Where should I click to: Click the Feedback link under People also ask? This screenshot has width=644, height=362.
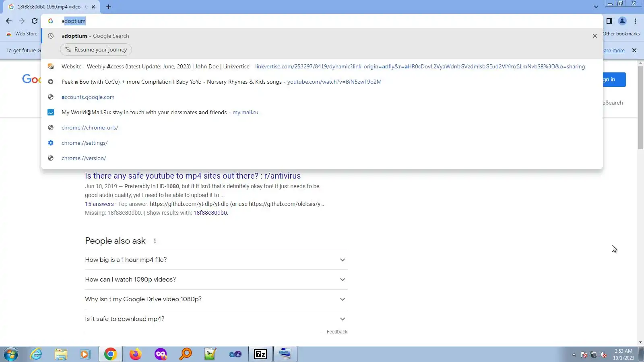point(337,332)
